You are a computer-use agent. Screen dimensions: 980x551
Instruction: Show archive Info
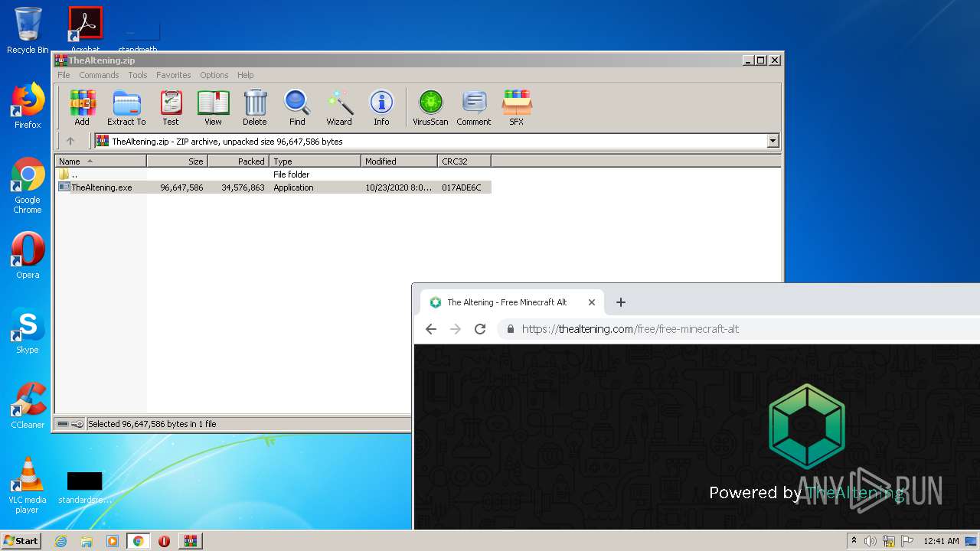click(x=381, y=107)
